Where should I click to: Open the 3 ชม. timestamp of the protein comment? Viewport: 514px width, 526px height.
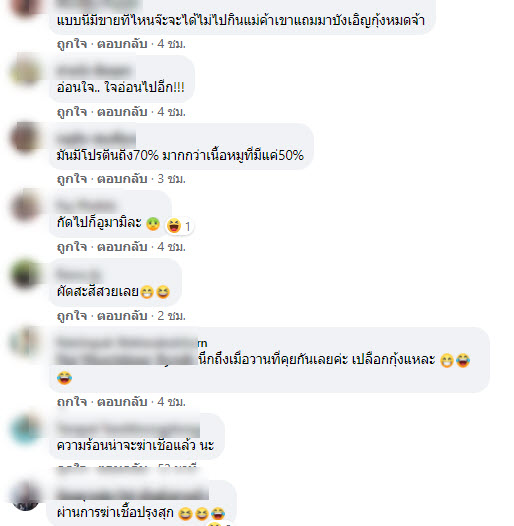(171, 179)
